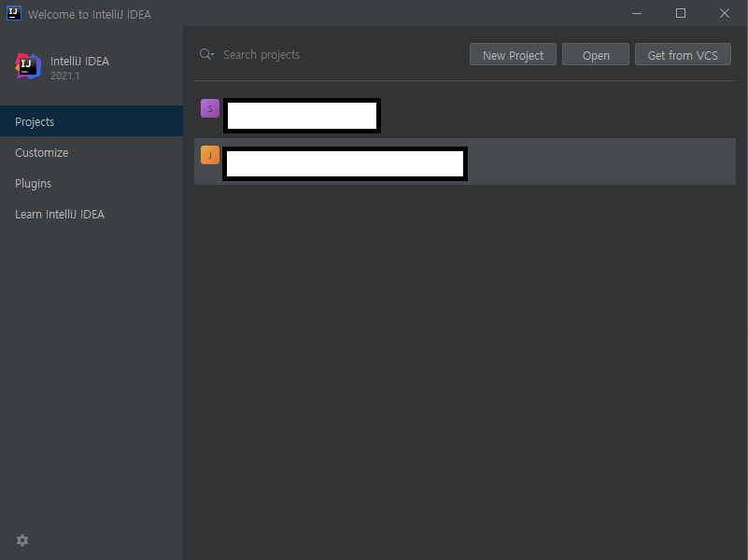Minimize the Welcome window
Screen dimensions: 748x560
[x=637, y=13]
